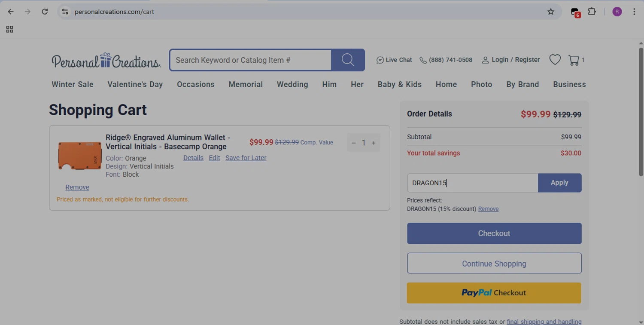This screenshot has width=644, height=325.
Task: Remove the DRAGON15 discount code
Action: pos(488,209)
